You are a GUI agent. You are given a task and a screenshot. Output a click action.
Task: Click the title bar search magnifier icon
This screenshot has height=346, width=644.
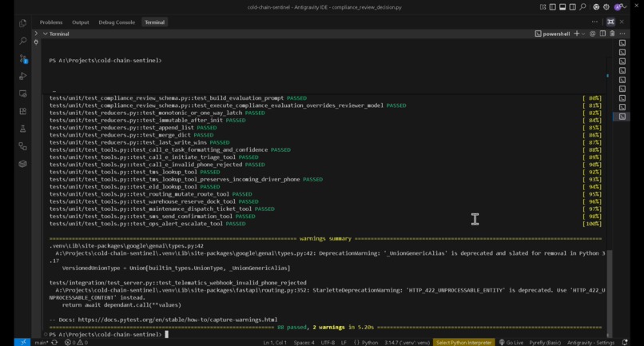coord(582,7)
